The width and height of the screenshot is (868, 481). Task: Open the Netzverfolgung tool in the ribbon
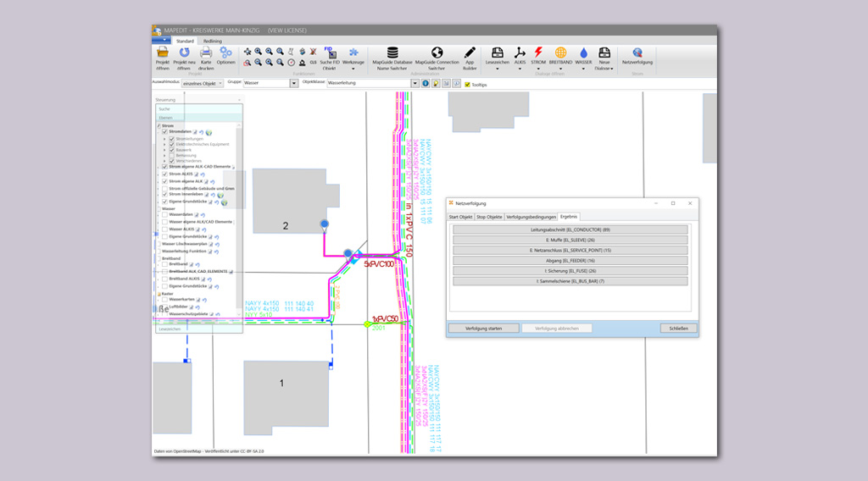pyautogui.click(x=637, y=53)
